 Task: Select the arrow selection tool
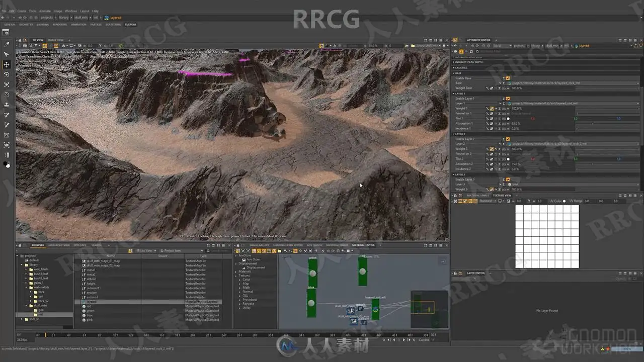7,54
